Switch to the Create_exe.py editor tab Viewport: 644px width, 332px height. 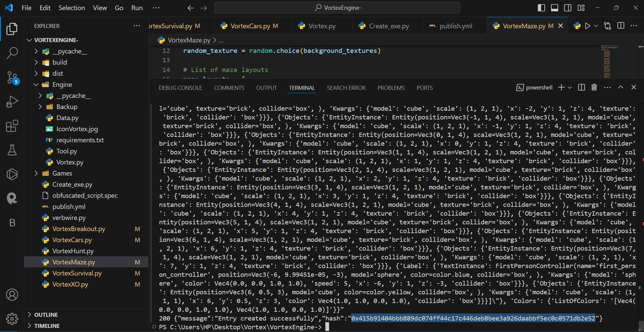point(388,26)
